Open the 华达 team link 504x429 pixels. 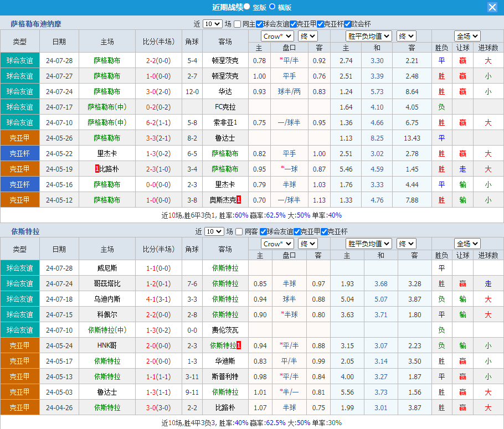pos(225,91)
